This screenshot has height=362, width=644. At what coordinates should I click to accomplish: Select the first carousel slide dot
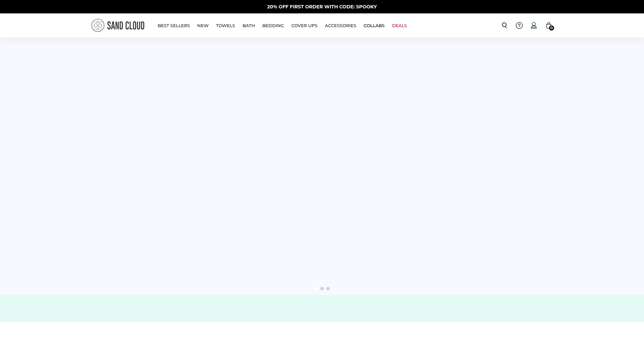(316, 288)
